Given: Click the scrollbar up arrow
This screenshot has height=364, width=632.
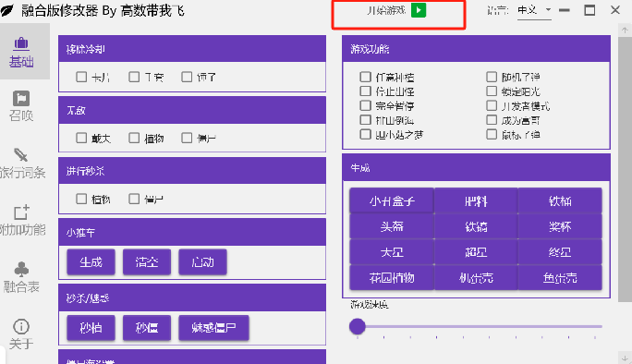Looking at the screenshot, I should click(625, 30).
